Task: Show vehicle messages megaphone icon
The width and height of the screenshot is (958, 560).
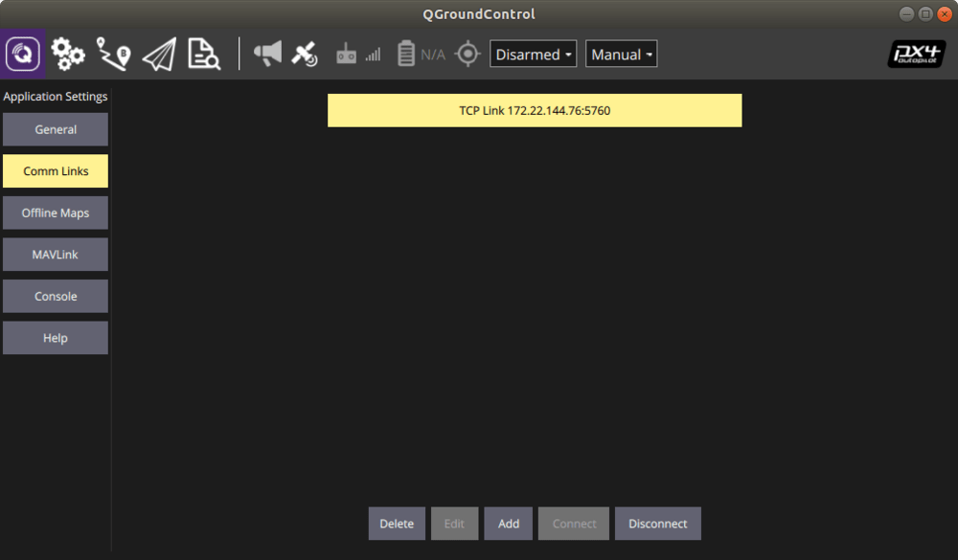Action: click(267, 54)
